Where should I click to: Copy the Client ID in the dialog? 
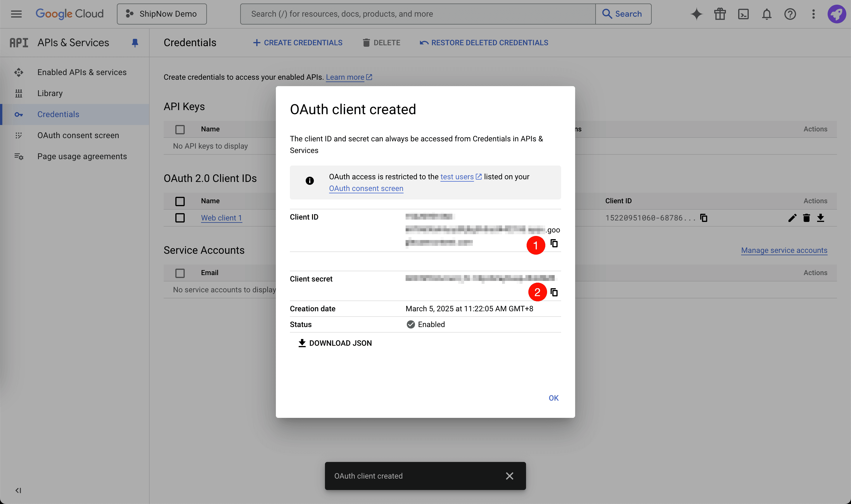click(x=554, y=244)
